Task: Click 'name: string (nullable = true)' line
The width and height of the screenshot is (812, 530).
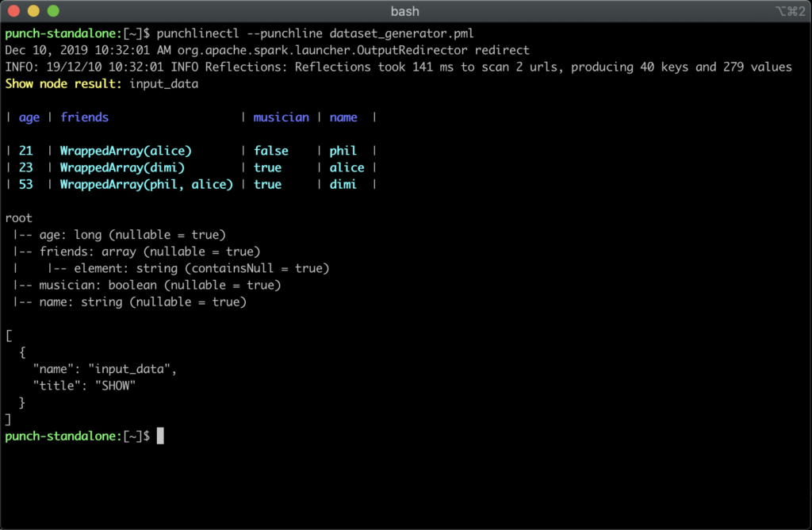Action: coord(143,302)
